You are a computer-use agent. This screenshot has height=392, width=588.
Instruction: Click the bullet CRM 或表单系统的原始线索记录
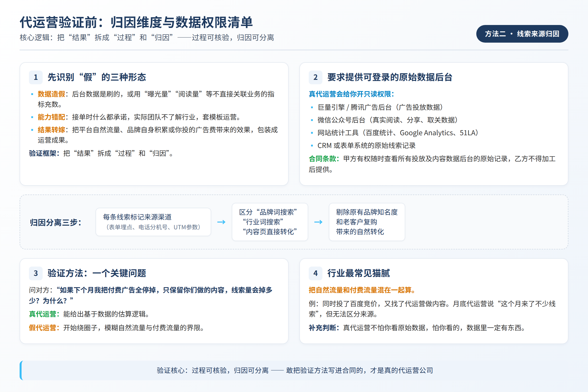tap(367, 146)
